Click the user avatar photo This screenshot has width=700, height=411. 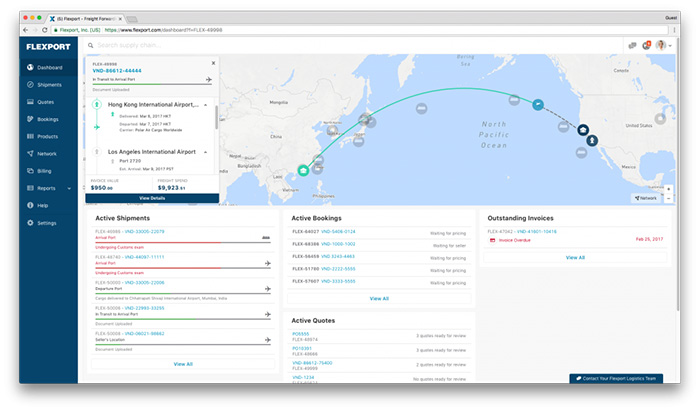661,45
